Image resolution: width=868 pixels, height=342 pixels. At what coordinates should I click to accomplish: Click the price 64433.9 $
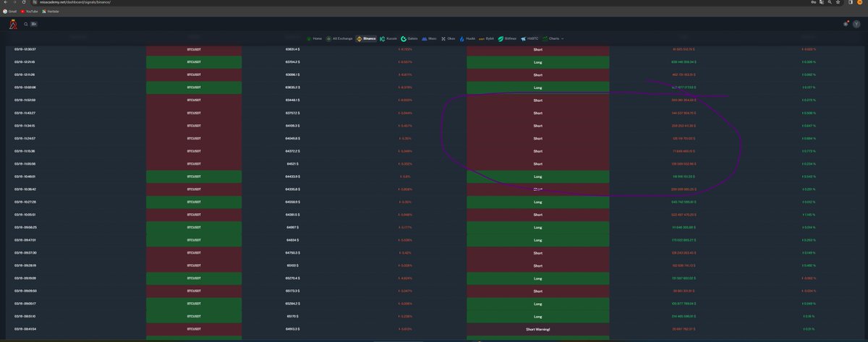click(x=293, y=176)
